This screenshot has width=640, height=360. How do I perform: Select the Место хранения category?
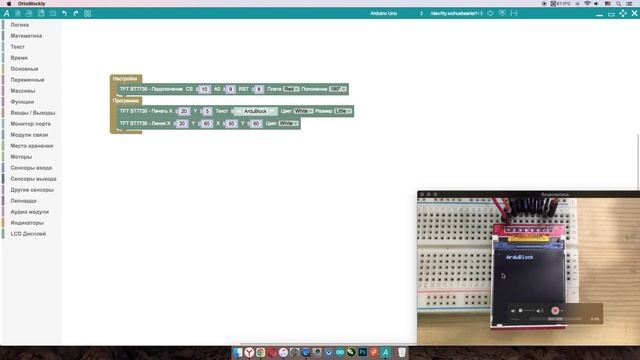click(x=32, y=146)
